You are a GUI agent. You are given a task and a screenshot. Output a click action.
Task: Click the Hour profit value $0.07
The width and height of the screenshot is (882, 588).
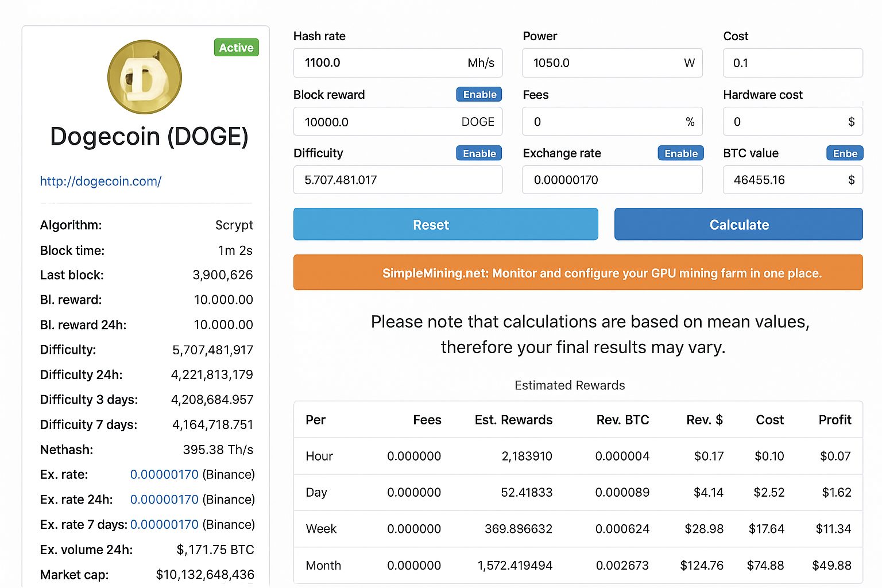pyautogui.click(x=835, y=456)
